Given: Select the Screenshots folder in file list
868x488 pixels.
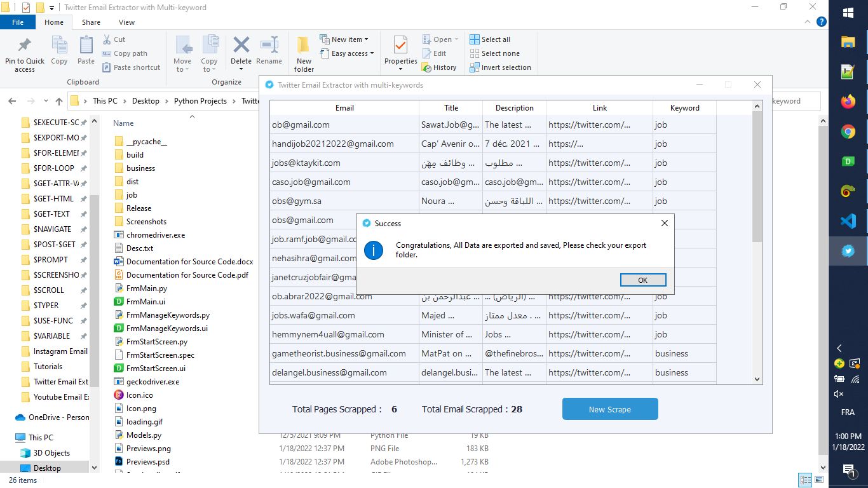Looking at the screenshot, I should point(146,222).
